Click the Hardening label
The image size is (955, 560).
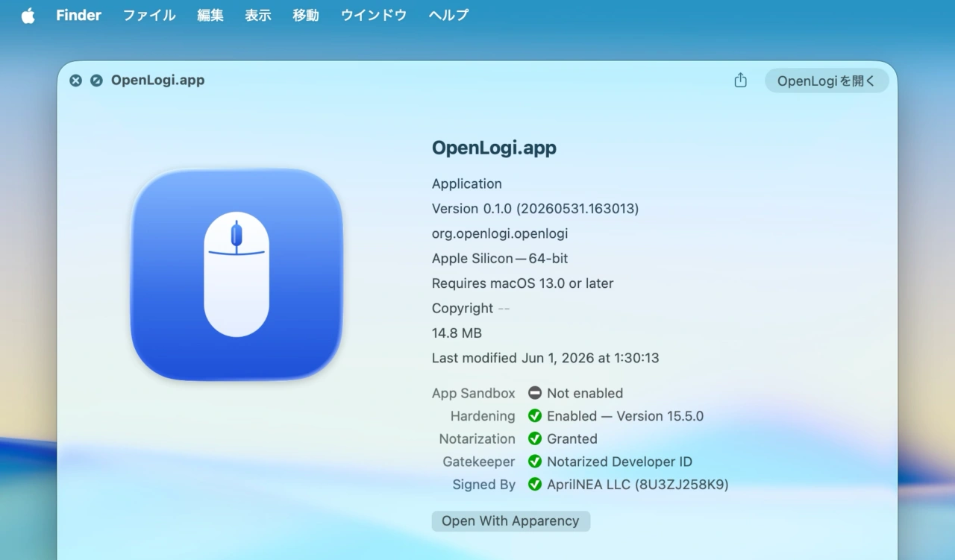coord(483,416)
